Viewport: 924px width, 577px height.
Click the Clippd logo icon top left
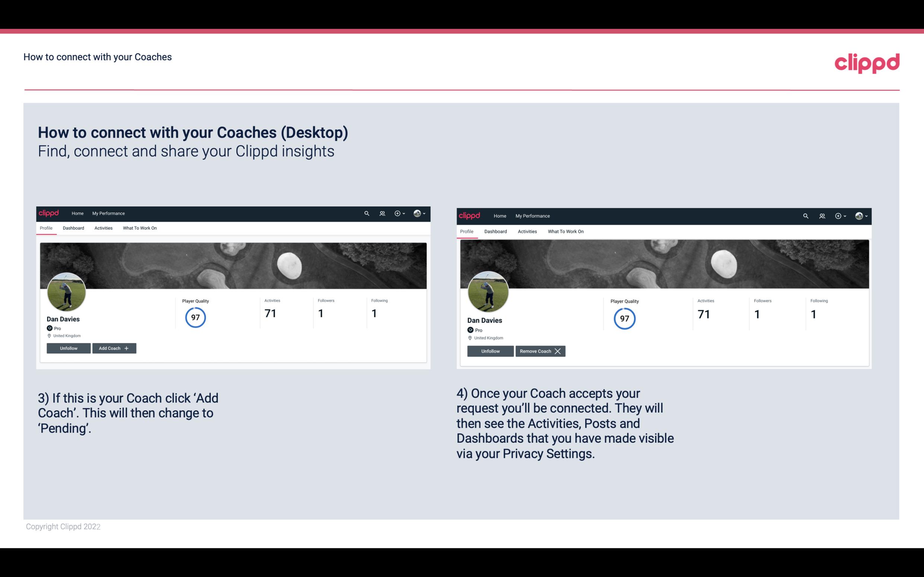pyautogui.click(x=50, y=213)
